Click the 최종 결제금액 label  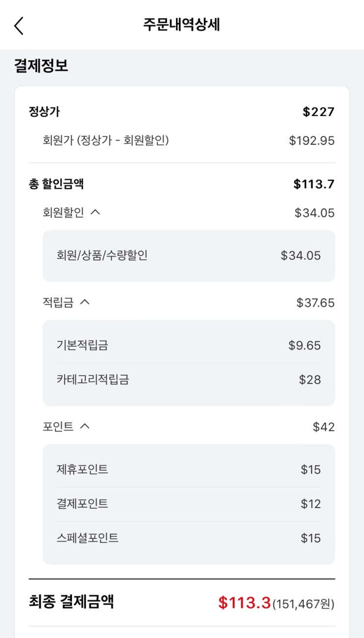tap(72, 601)
